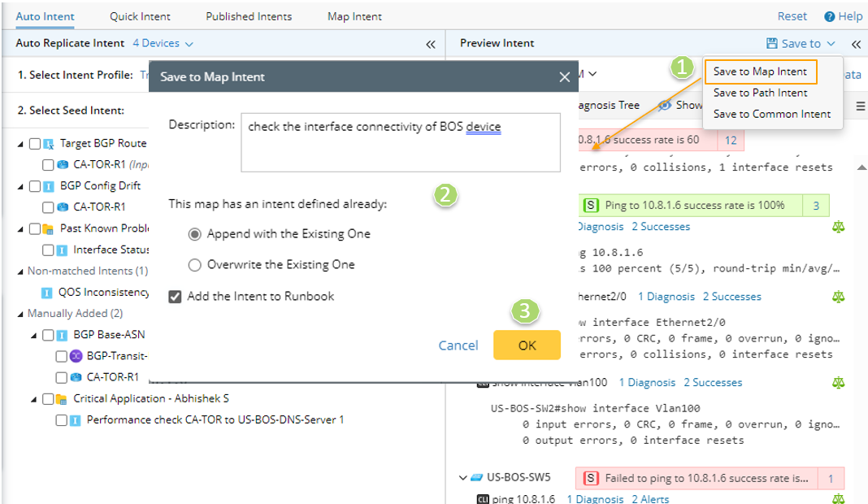Switch to the Published Intents tab

[x=249, y=16]
